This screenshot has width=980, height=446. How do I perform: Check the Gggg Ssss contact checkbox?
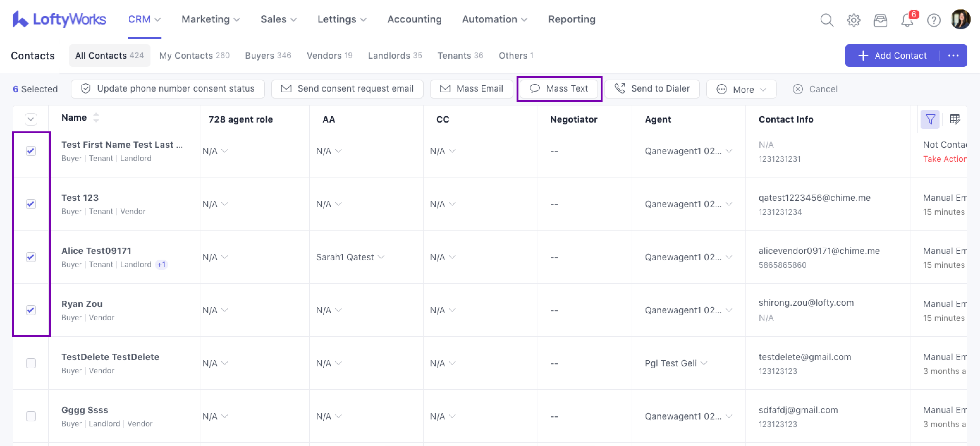tap(31, 416)
